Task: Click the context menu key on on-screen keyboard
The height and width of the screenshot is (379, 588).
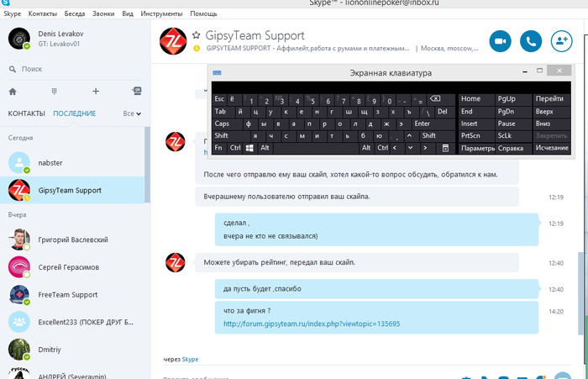Action: [x=445, y=148]
